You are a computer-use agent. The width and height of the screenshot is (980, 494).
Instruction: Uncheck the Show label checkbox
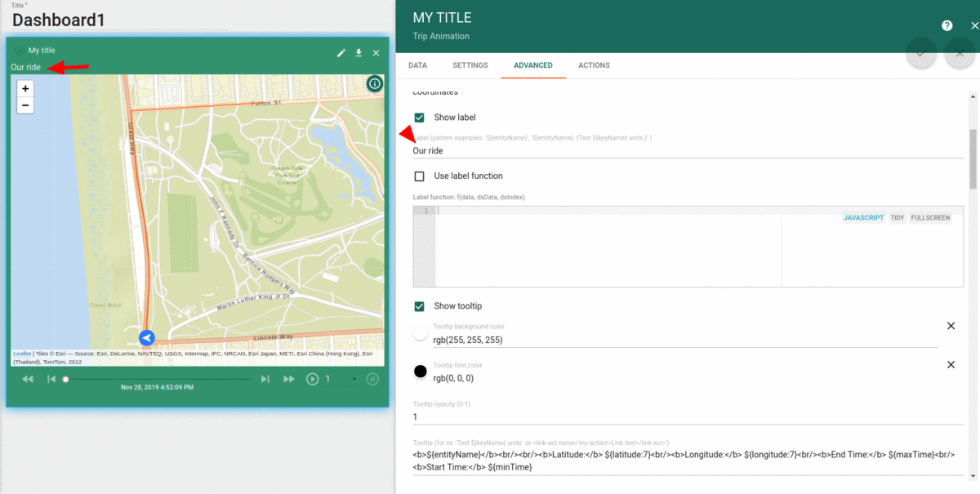[x=420, y=118]
